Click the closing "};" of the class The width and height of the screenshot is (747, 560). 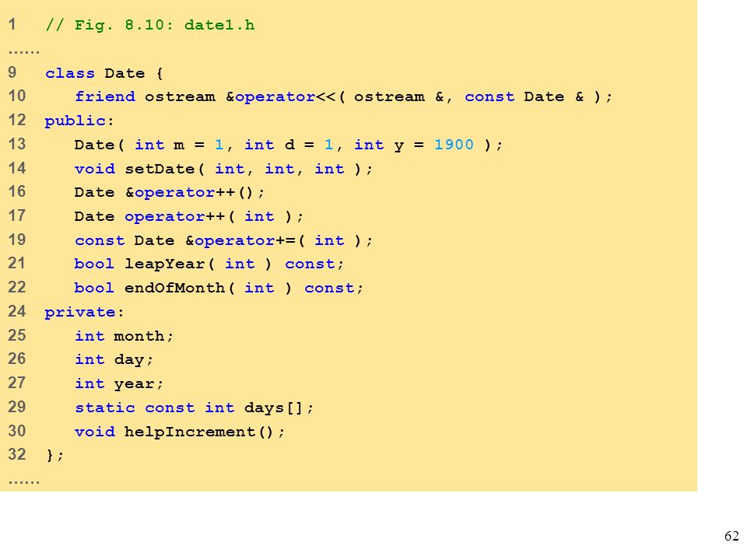[x=54, y=455]
